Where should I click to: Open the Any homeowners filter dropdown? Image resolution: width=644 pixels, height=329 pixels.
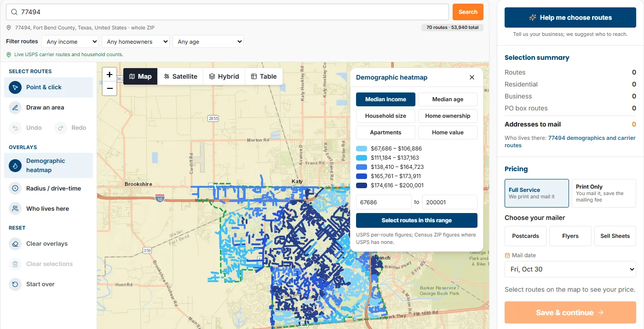[x=136, y=41]
